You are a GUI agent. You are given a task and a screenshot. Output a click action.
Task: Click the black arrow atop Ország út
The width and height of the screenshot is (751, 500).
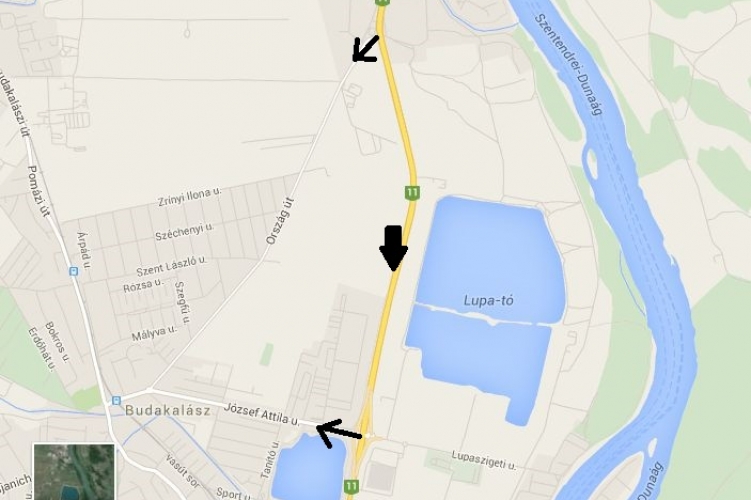[x=366, y=48]
